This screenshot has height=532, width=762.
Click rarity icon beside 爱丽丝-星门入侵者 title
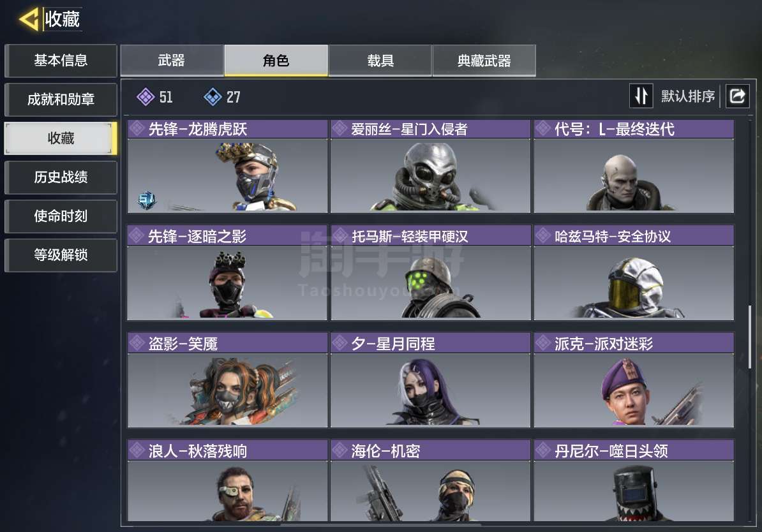[340, 129]
